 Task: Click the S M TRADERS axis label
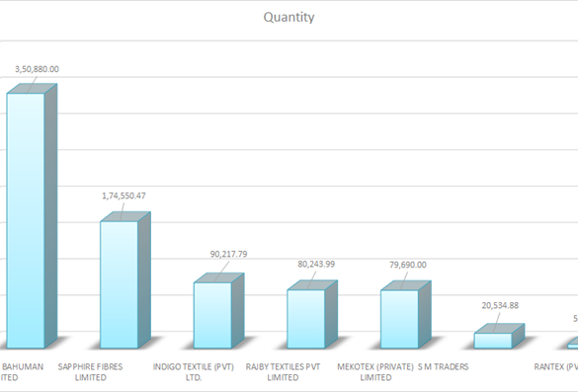click(x=443, y=367)
